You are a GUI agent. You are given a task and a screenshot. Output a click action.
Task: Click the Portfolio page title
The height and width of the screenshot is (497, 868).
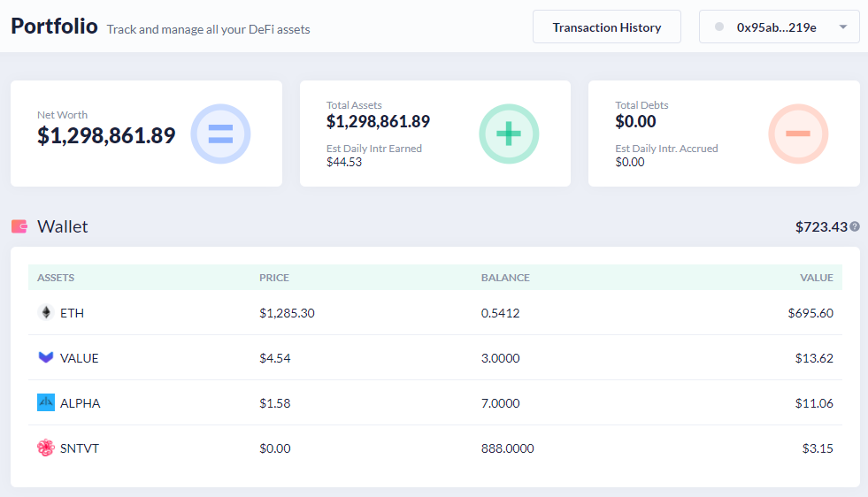coord(54,26)
